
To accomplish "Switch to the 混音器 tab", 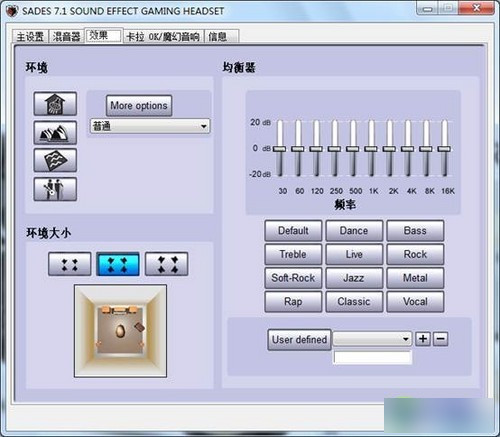I will (x=66, y=36).
